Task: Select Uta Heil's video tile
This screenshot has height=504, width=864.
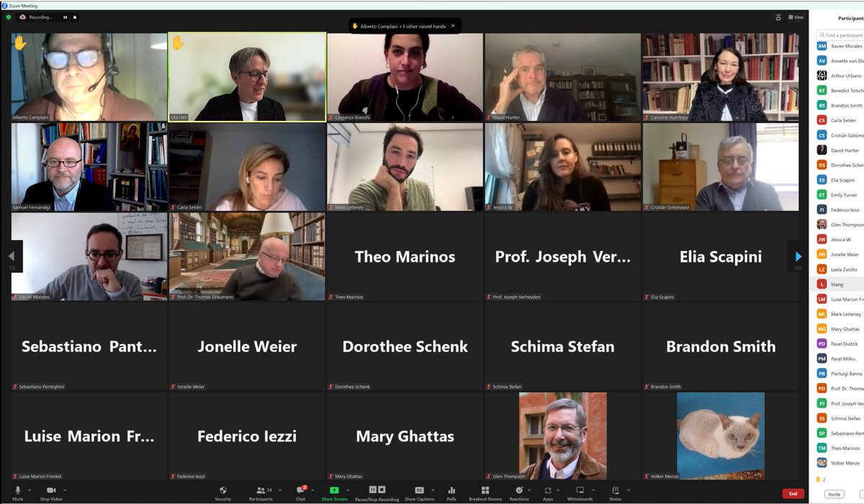Action: [247, 77]
